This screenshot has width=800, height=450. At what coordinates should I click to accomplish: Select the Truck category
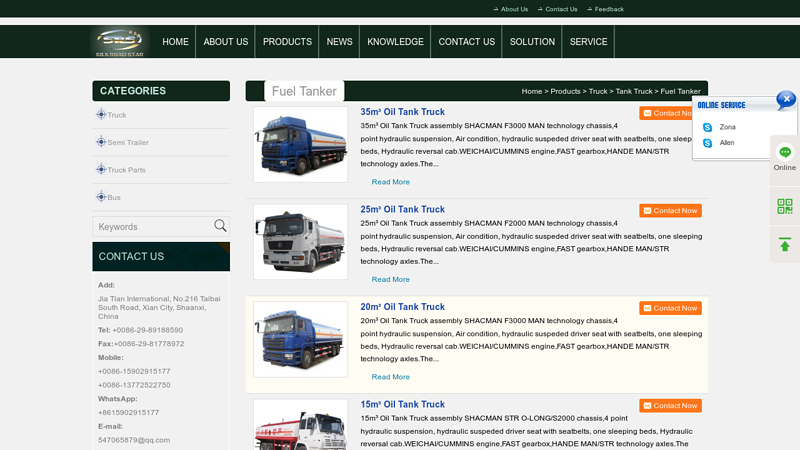coord(117,115)
